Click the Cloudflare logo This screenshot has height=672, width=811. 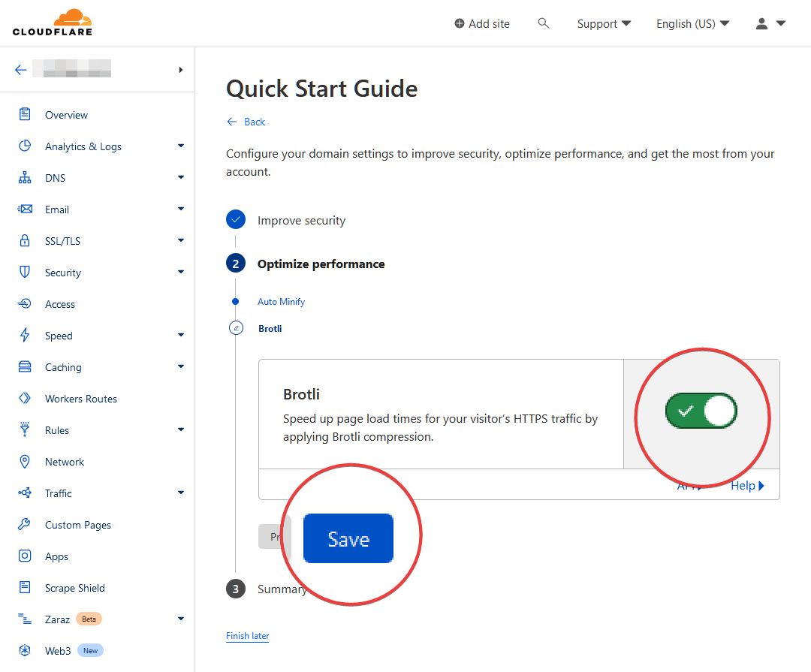tap(53, 23)
